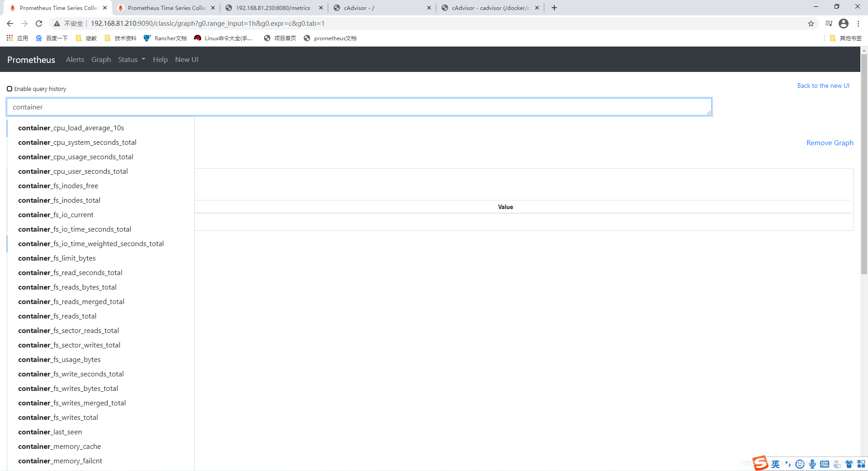Switch to cAdvisor - cadvisor docker tab
868x471 pixels.
pyautogui.click(x=491, y=8)
